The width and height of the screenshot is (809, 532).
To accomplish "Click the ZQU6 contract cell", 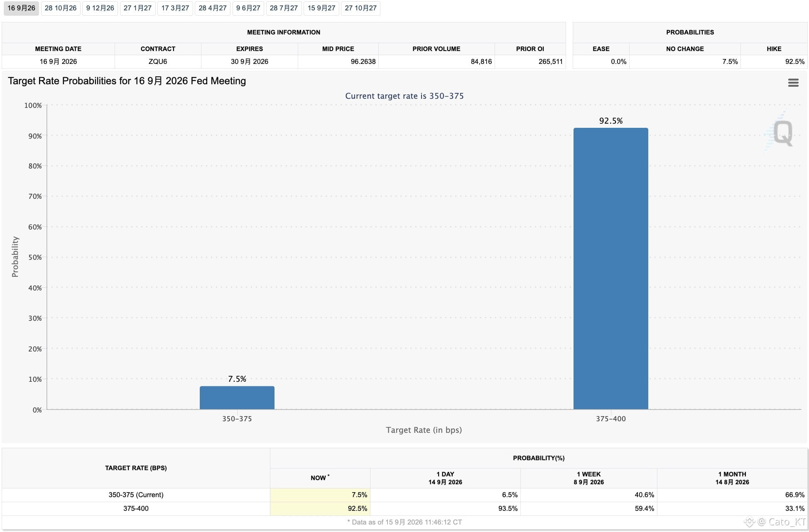I will (158, 61).
